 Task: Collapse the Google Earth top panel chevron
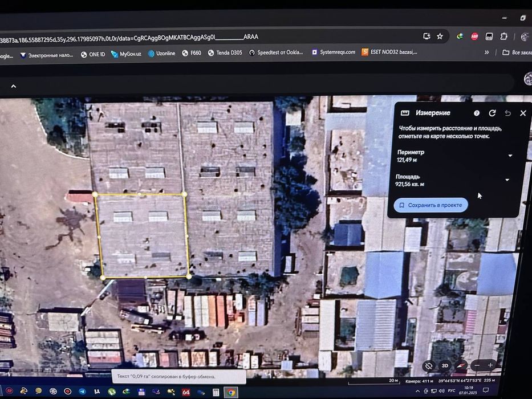click(x=14, y=86)
